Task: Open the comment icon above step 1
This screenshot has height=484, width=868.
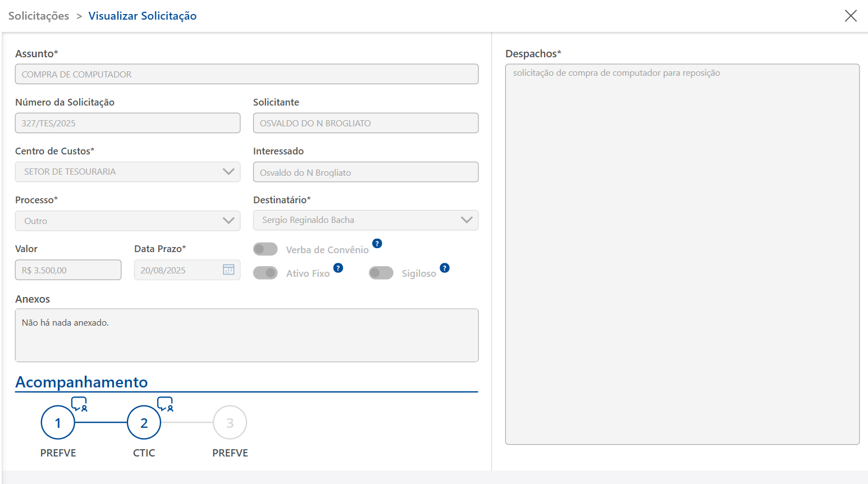Action: (79, 404)
